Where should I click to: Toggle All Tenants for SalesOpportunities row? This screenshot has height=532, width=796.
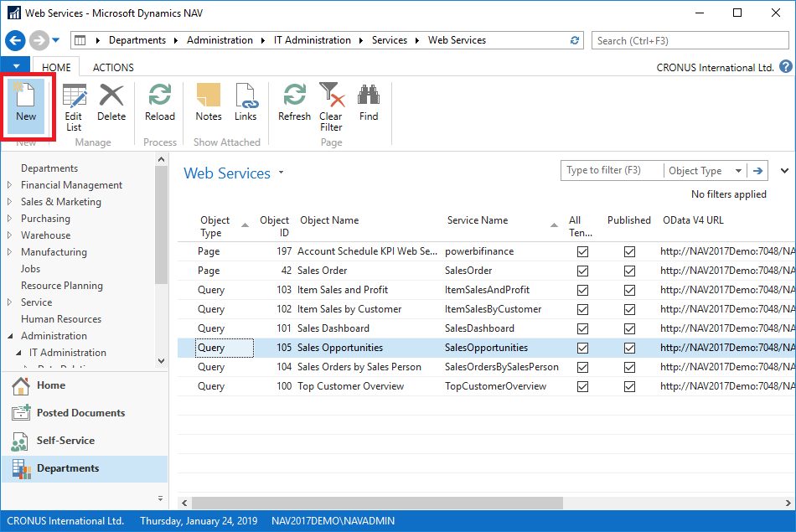583,349
